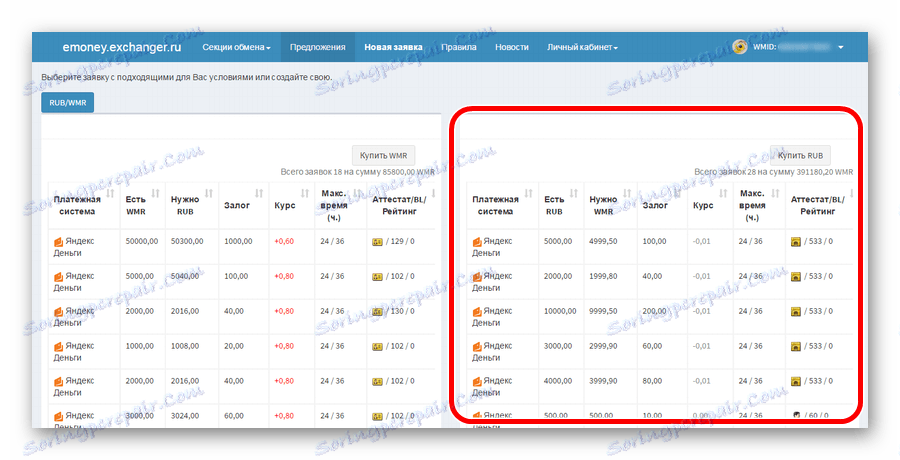Click the Купить WMR button
Viewport: 900px width, 460px height.
point(383,156)
